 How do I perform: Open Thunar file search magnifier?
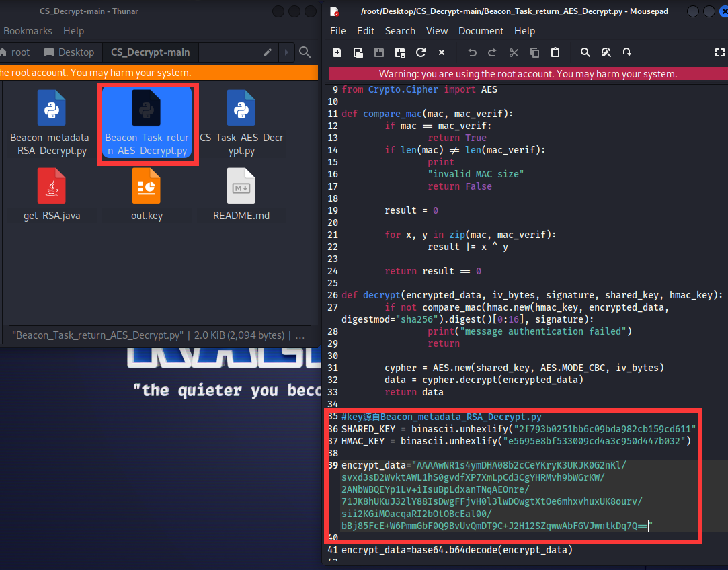click(x=305, y=52)
